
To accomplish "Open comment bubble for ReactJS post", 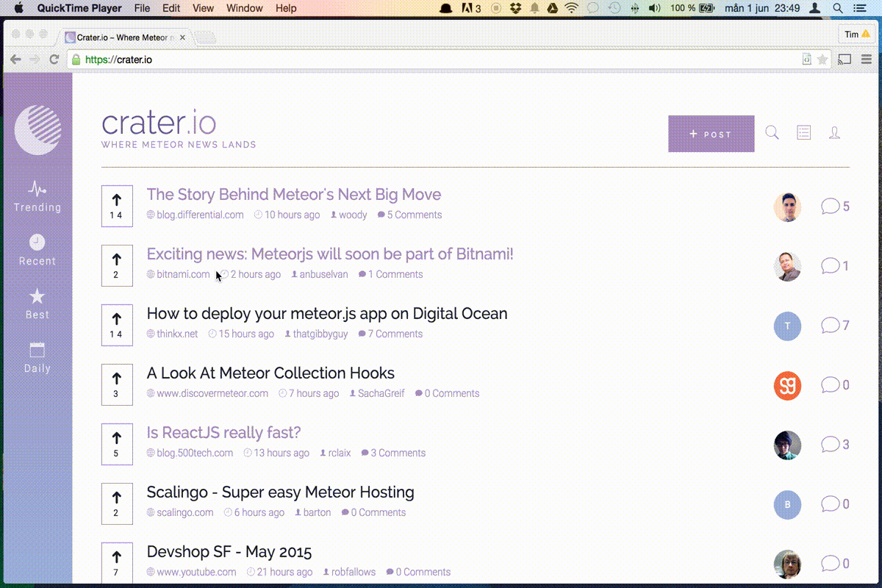I will pyautogui.click(x=835, y=445).
